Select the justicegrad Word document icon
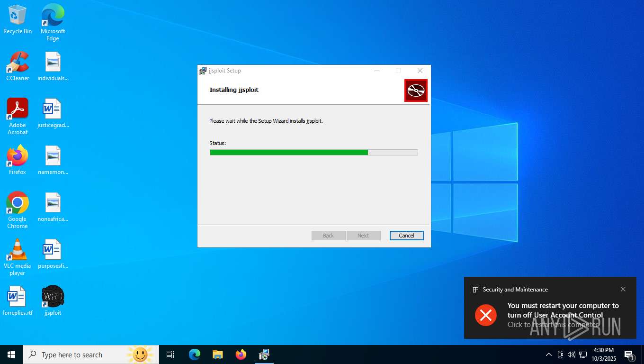This screenshot has width=644, height=364. coord(53,113)
